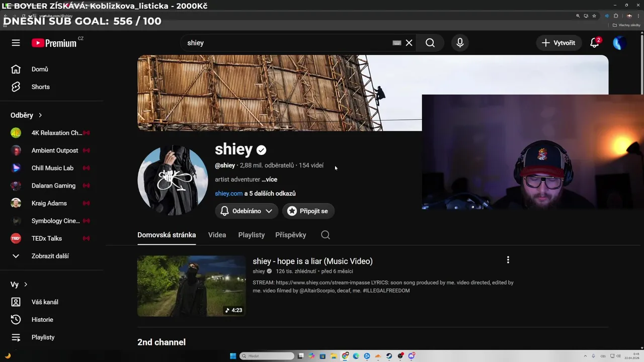644x362 pixels.
Task: Show hidden tray icons chevron
Action: 585,356
